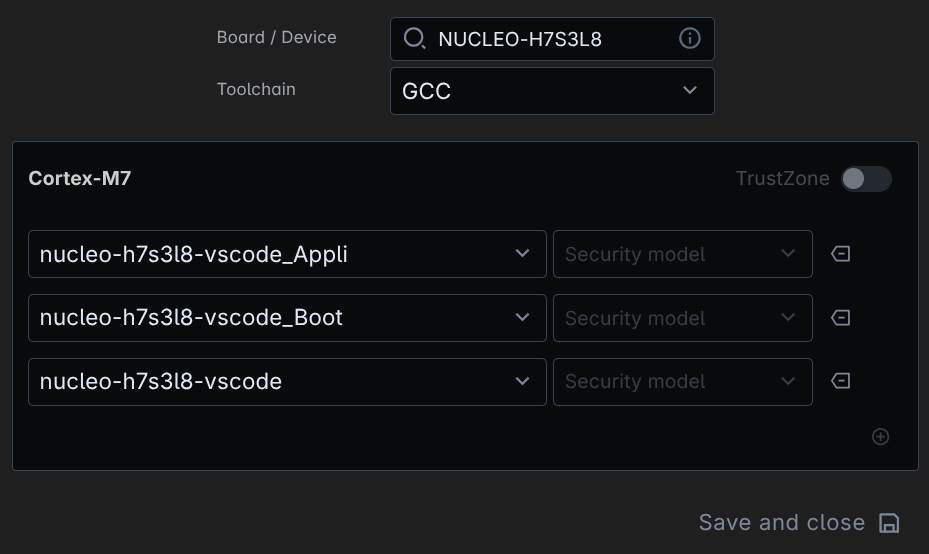Expand the nucleo-h7s3l8-vscode_Appli project dropdown

pyautogui.click(x=287, y=254)
